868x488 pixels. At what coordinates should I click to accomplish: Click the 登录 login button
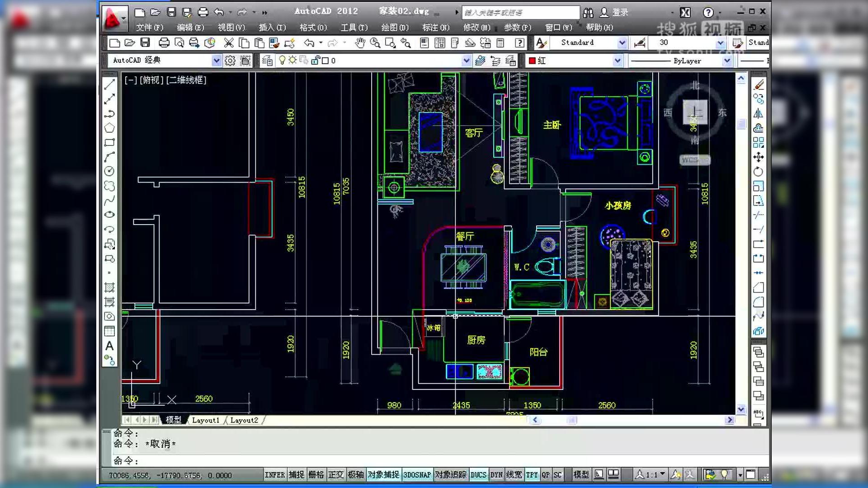point(620,12)
